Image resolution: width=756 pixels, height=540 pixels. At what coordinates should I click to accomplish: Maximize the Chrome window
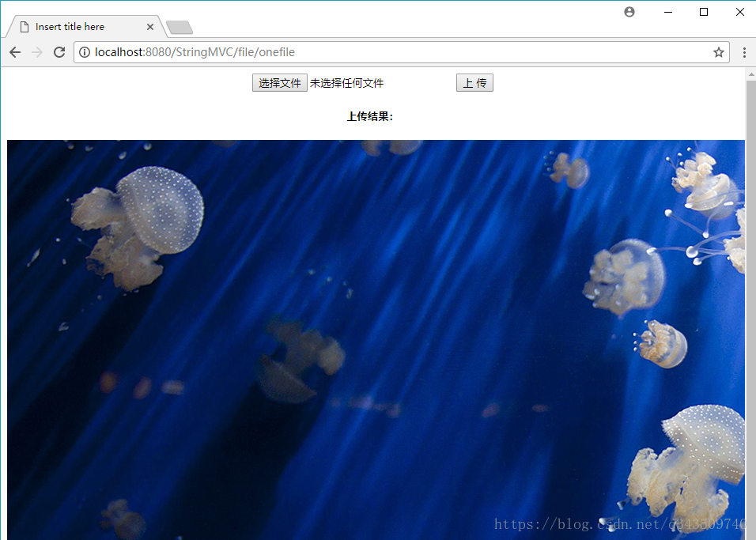704,12
